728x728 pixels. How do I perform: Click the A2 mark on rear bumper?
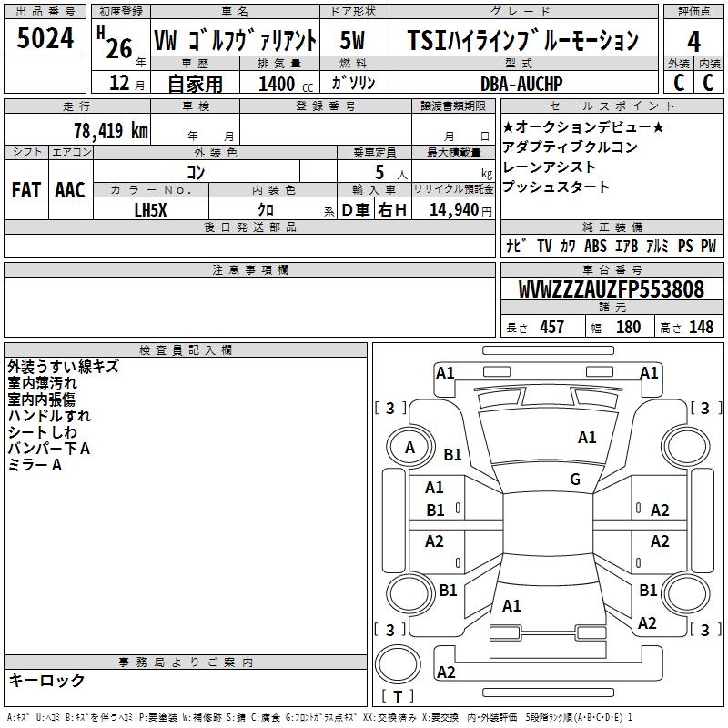pyautogui.click(x=446, y=672)
